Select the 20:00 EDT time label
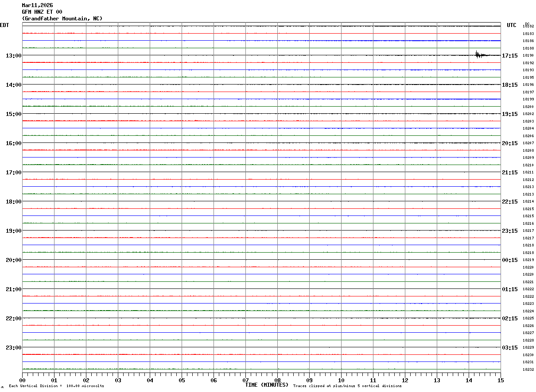Screen dimensions: 536x392 [x=13, y=260]
